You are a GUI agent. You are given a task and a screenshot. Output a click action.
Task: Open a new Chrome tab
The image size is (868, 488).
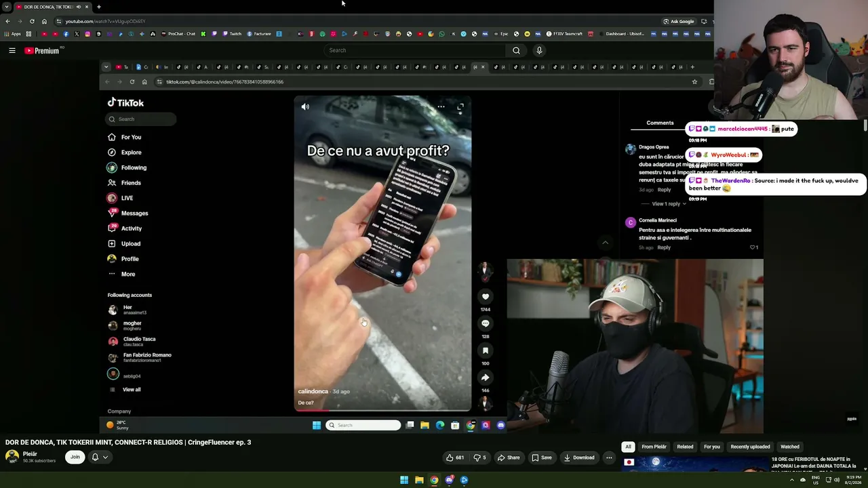click(98, 7)
